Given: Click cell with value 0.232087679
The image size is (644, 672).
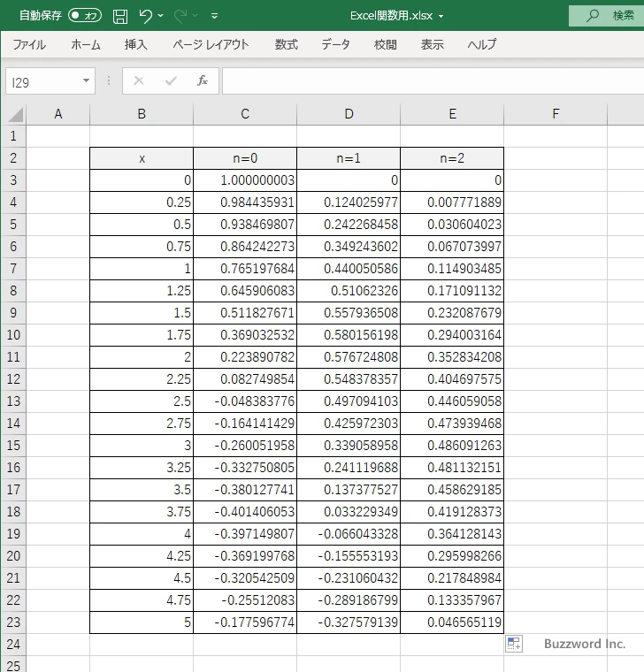Looking at the screenshot, I should (452, 313).
